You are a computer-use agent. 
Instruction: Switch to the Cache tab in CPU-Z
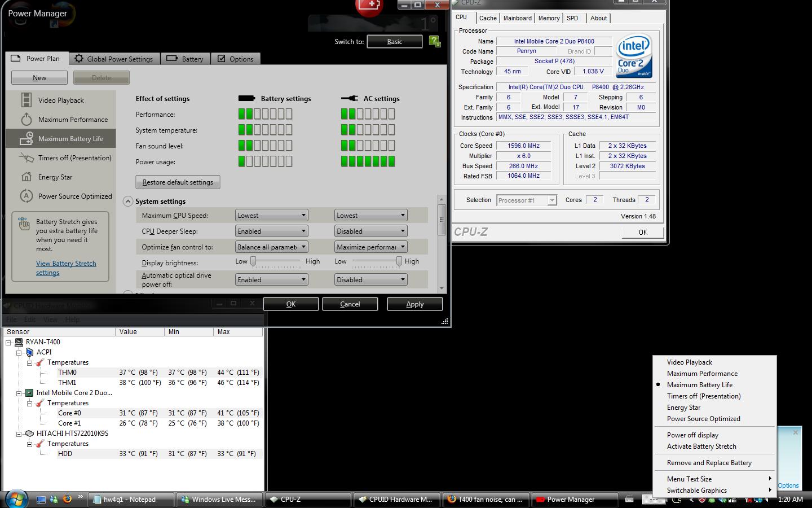tap(488, 18)
